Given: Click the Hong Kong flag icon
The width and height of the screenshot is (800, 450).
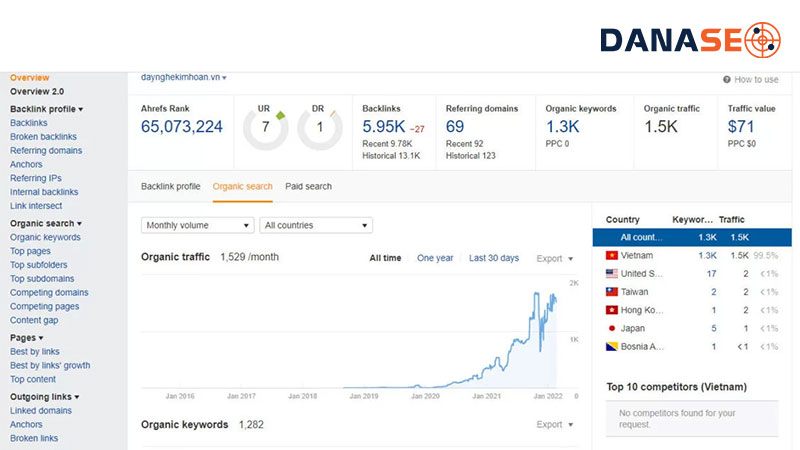Looking at the screenshot, I should point(611,310).
